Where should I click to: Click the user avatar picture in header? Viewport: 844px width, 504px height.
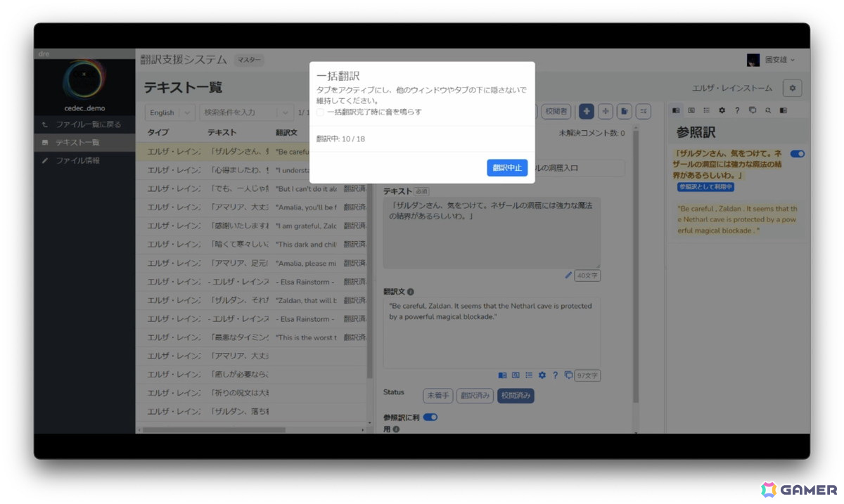pyautogui.click(x=753, y=60)
